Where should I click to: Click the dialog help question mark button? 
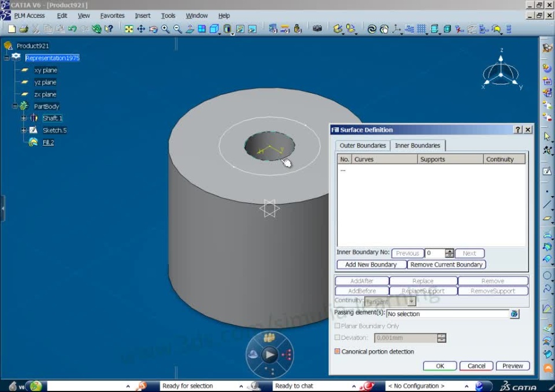517,130
